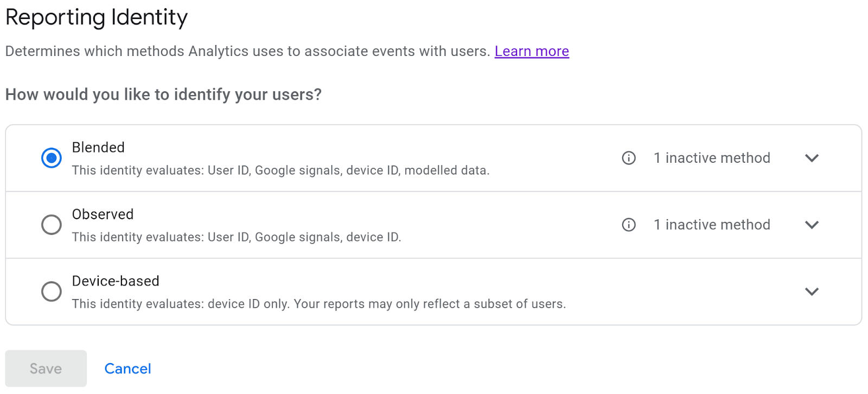Click the Observed option title
The image size is (868, 394).
103,214
